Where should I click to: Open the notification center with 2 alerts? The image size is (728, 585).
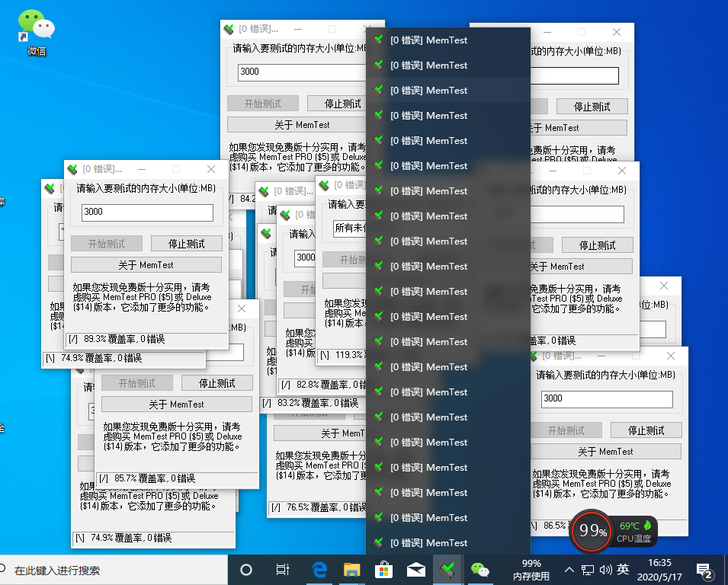pyautogui.click(x=704, y=571)
